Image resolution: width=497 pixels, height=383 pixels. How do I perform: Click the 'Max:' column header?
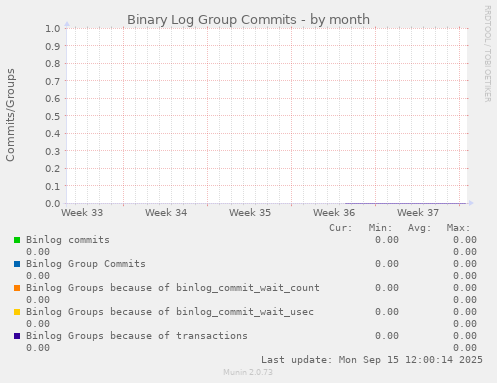pos(458,228)
